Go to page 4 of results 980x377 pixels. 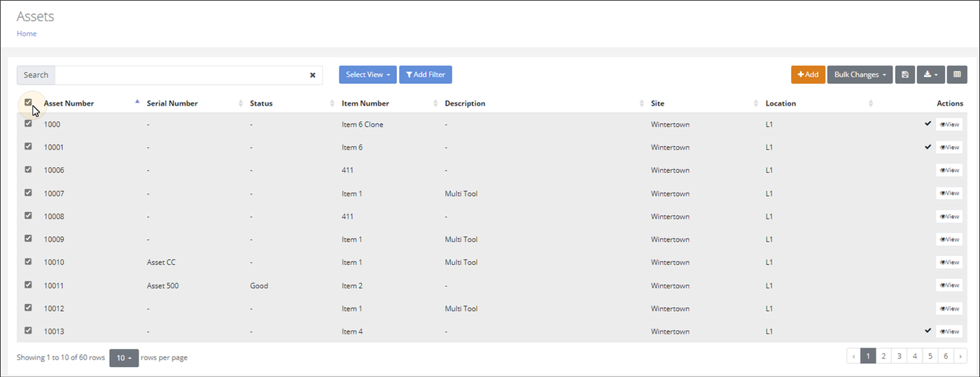914,356
